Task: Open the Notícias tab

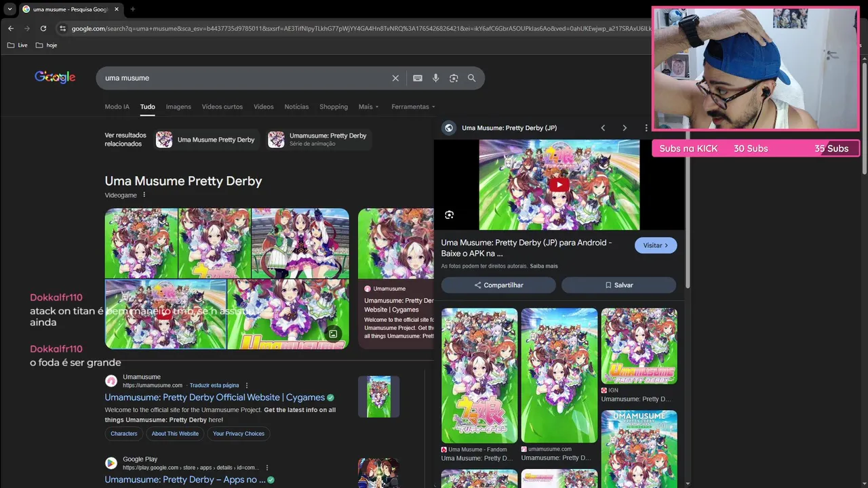Action: [296, 106]
